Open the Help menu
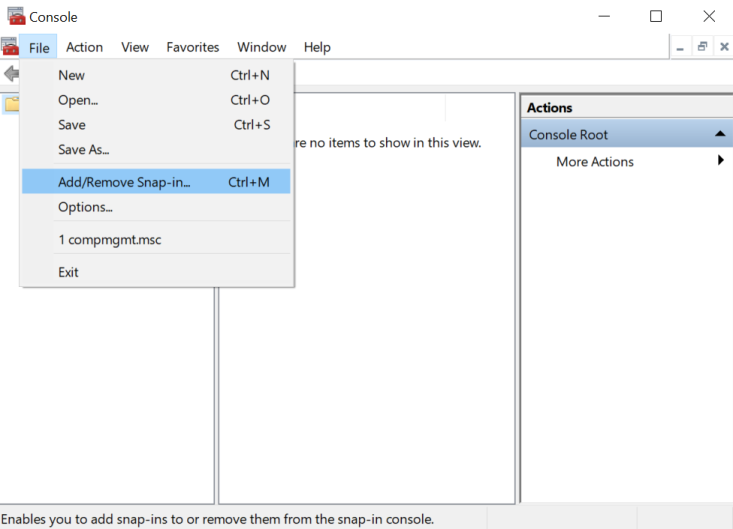 point(317,47)
